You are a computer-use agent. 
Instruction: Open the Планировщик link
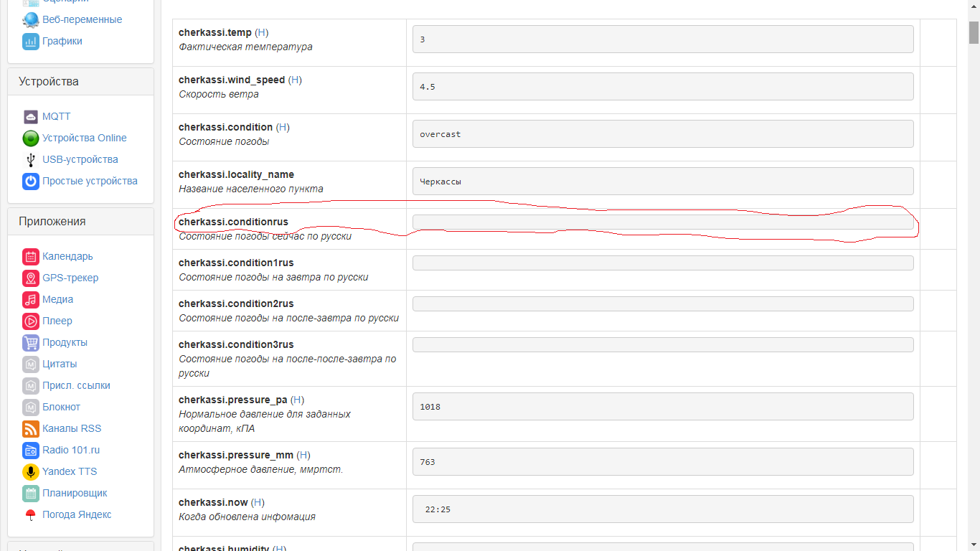point(75,493)
